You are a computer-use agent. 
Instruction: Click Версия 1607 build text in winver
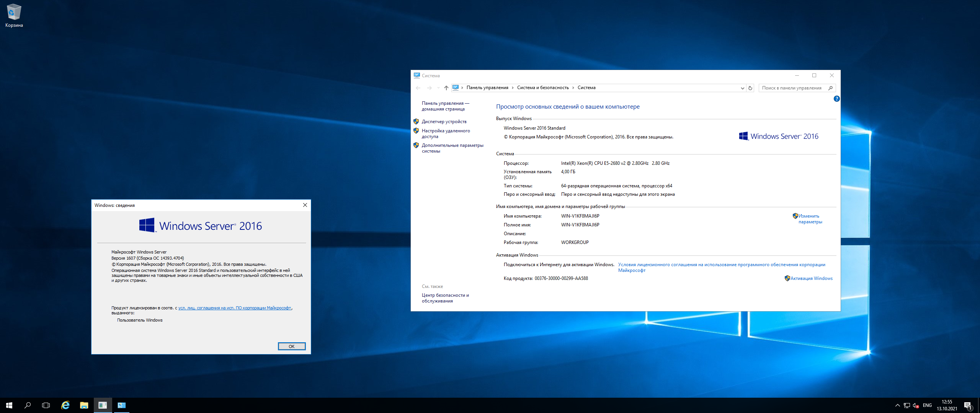(147, 258)
